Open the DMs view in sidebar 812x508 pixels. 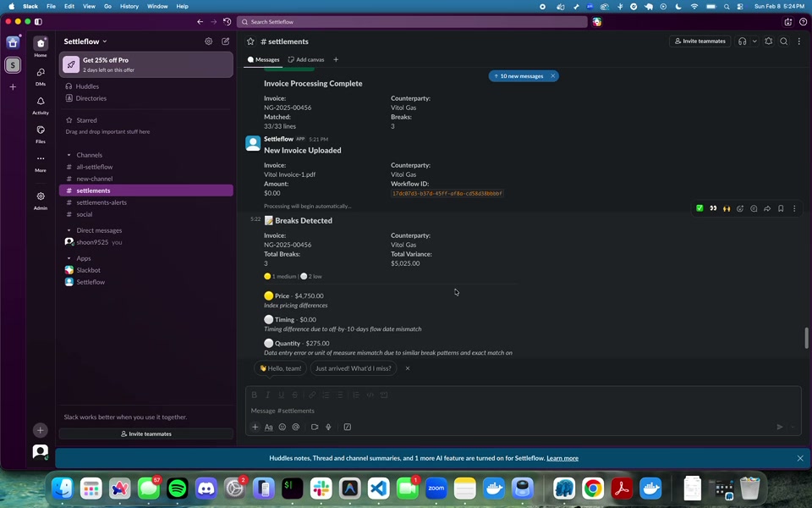pyautogui.click(x=41, y=74)
